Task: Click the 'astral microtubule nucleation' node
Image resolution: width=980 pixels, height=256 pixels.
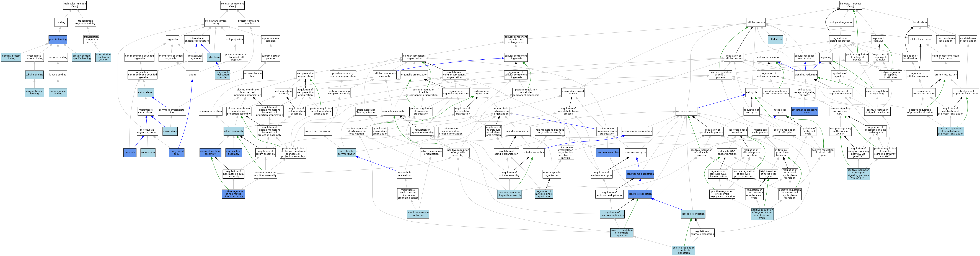Action: (418, 214)
